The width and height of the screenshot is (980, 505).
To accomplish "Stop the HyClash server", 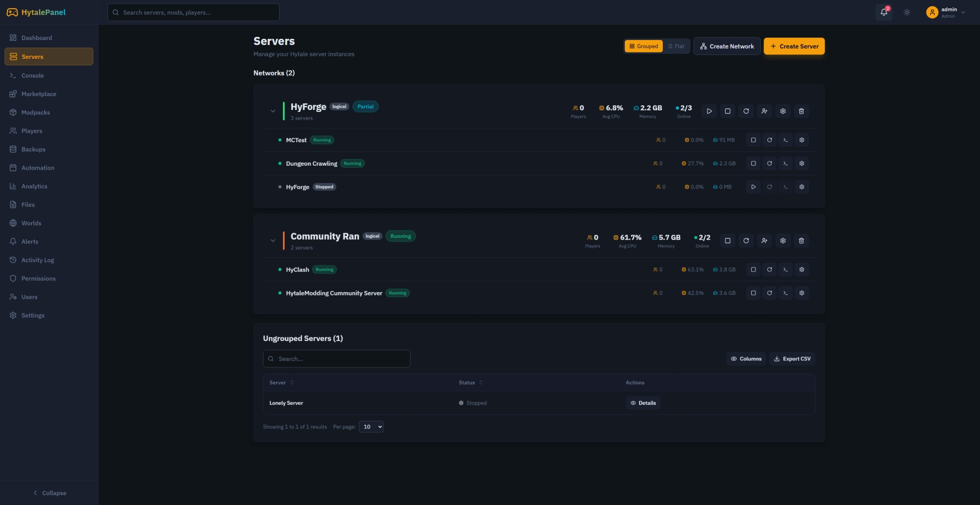I will 753,269.
